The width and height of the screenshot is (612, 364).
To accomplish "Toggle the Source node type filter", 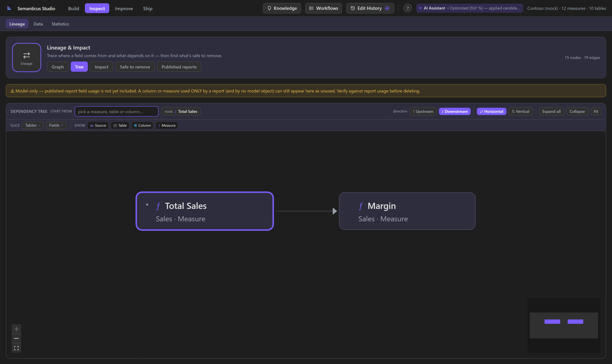I will (98, 125).
